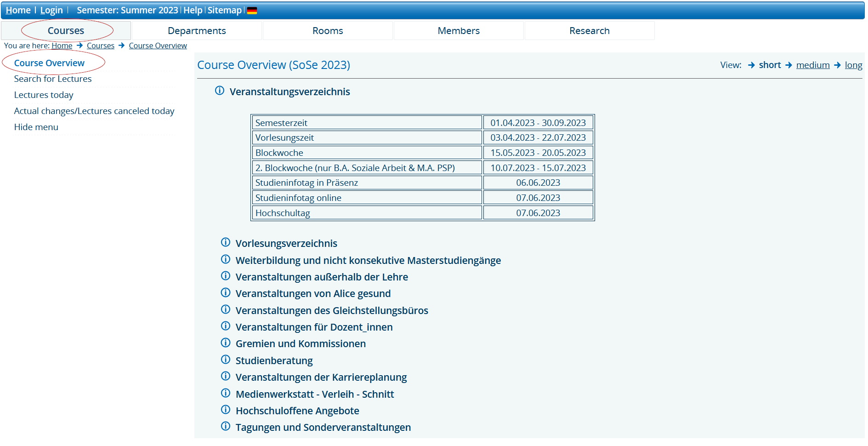Viewport: 868px width, 446px height.
Task: Click info icon beside Veranstaltungen der Karriereplanung
Action: (226, 376)
